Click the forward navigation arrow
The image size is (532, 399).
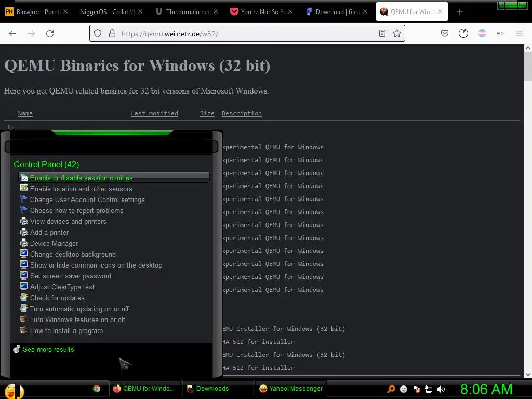point(31,33)
